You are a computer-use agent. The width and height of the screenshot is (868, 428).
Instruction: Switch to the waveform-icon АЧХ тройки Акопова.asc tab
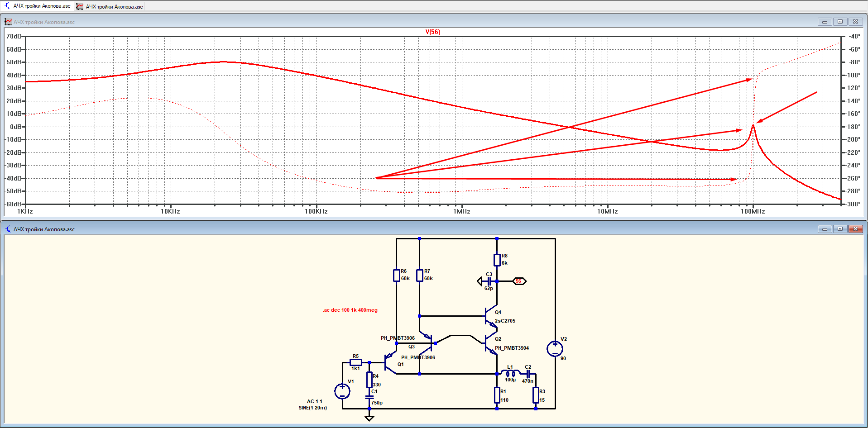[x=110, y=6]
